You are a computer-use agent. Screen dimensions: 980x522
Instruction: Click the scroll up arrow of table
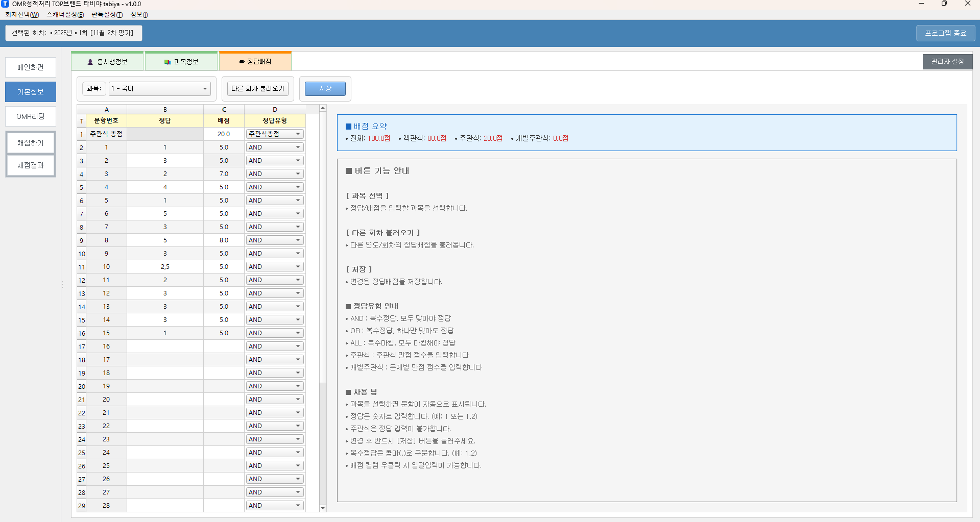323,108
